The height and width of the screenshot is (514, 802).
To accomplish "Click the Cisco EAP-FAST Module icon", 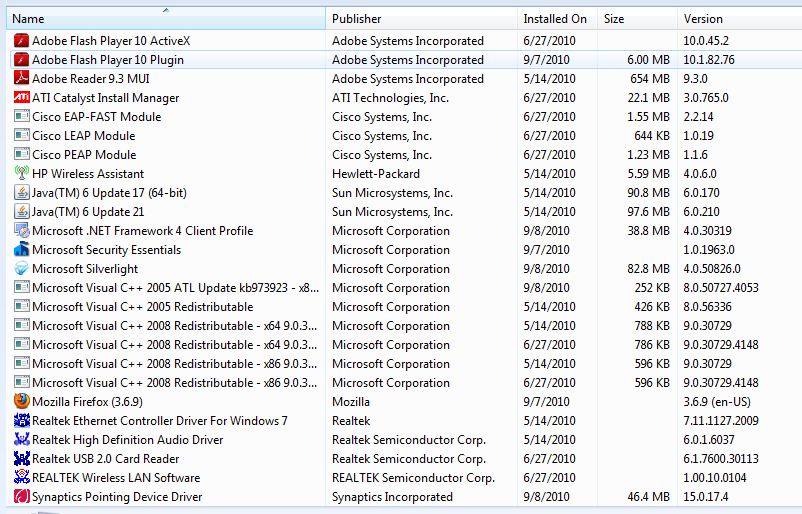I will point(21,116).
